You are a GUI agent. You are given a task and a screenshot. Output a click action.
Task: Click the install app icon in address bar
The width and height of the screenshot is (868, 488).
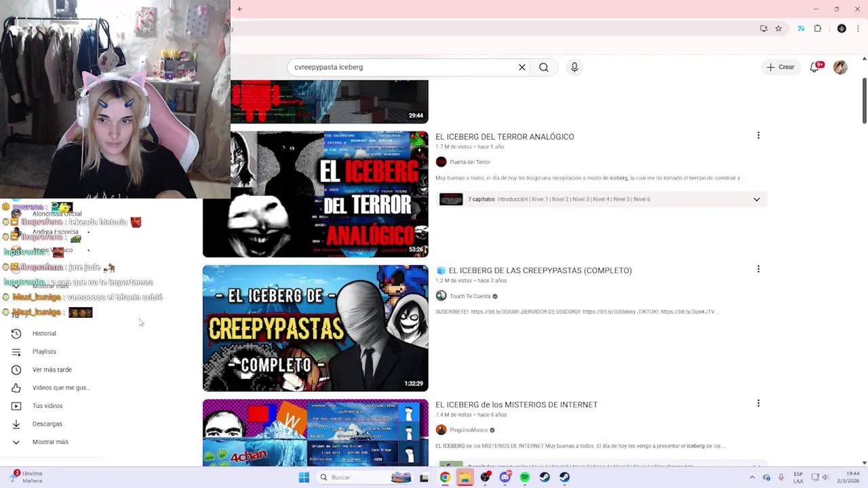764,28
